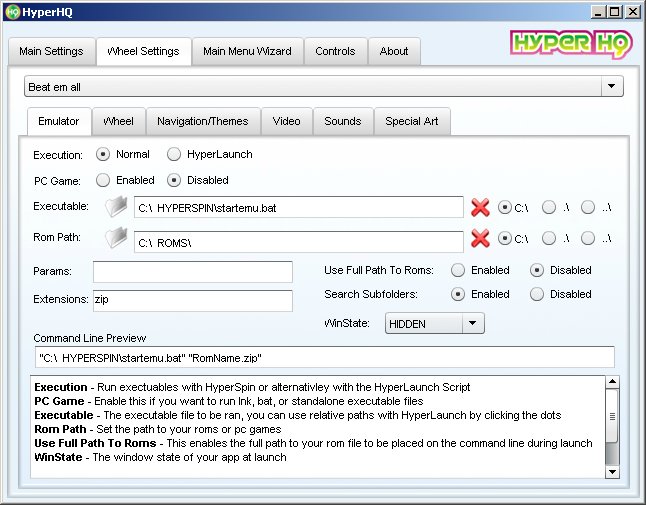Browse for the Executable using folder icon

[x=116, y=206]
